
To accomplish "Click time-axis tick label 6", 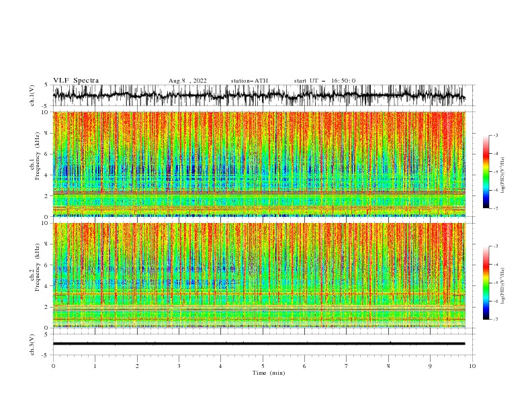I will point(304,366).
